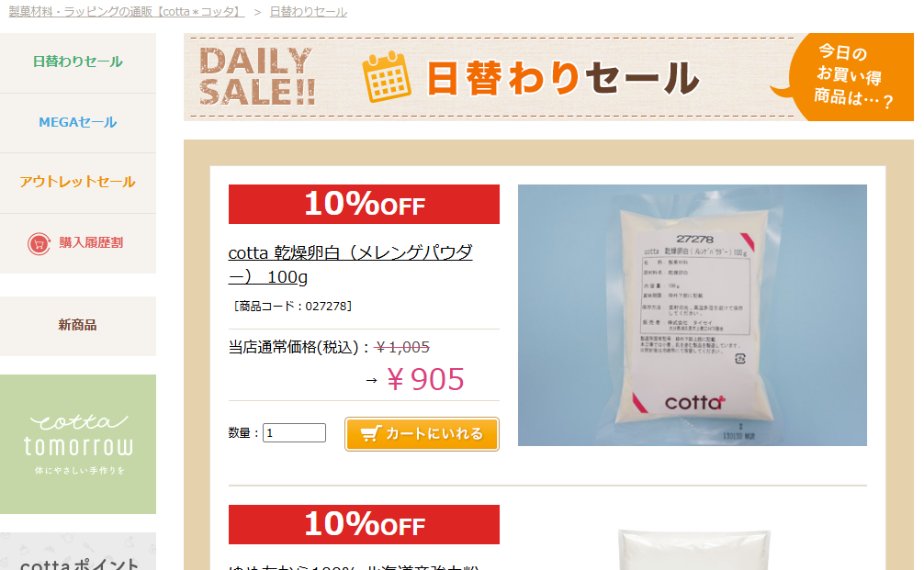
Task: Open the 日替わりセール sidebar menu item
Action: click(78, 61)
